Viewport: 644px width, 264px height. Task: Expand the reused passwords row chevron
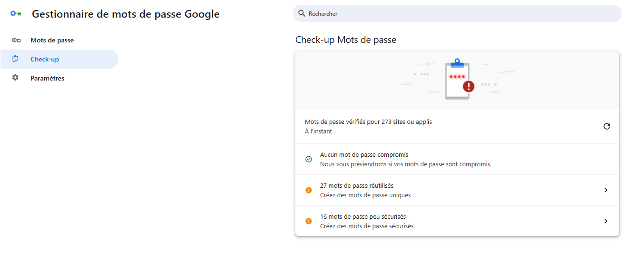click(x=606, y=190)
